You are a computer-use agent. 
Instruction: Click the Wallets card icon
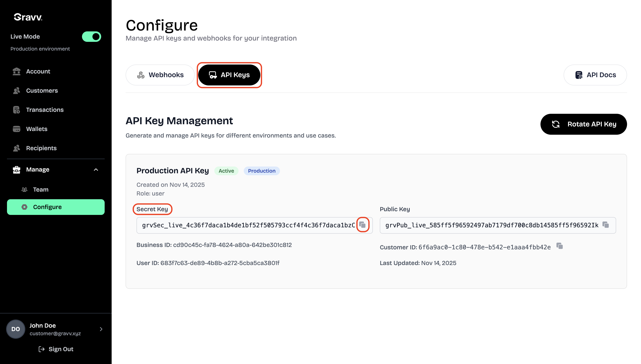[x=17, y=129]
